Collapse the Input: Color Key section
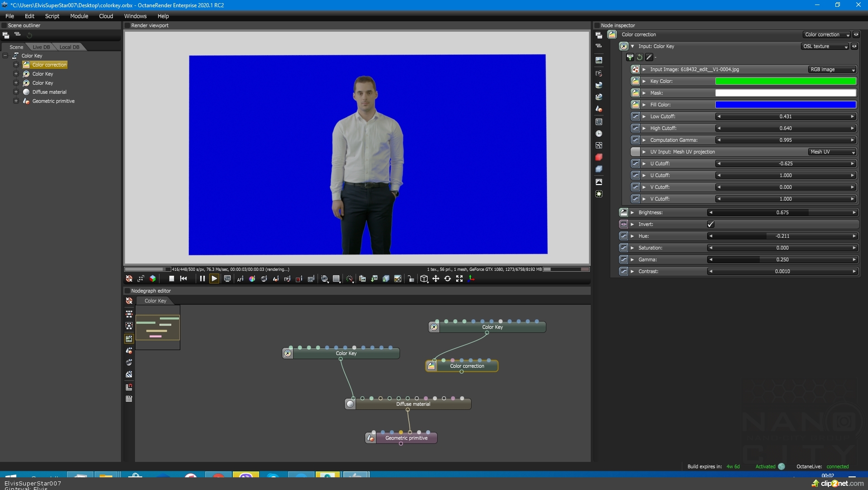 coord(633,46)
